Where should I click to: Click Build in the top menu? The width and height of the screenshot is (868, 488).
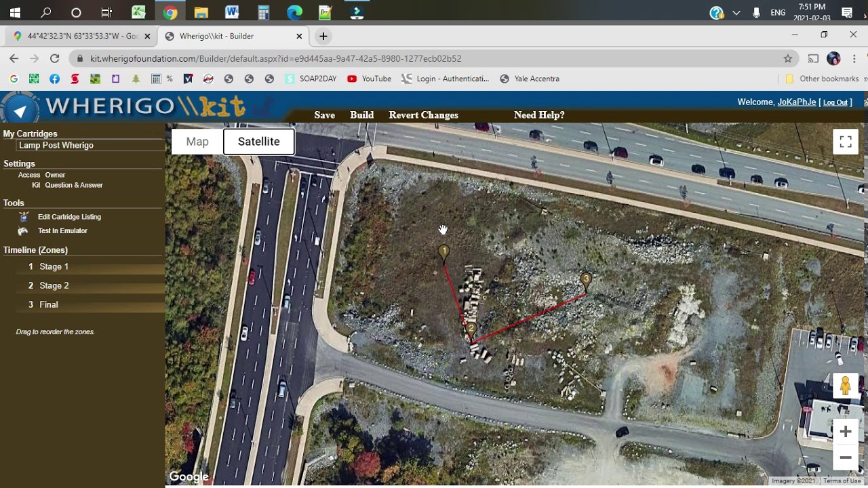point(361,115)
